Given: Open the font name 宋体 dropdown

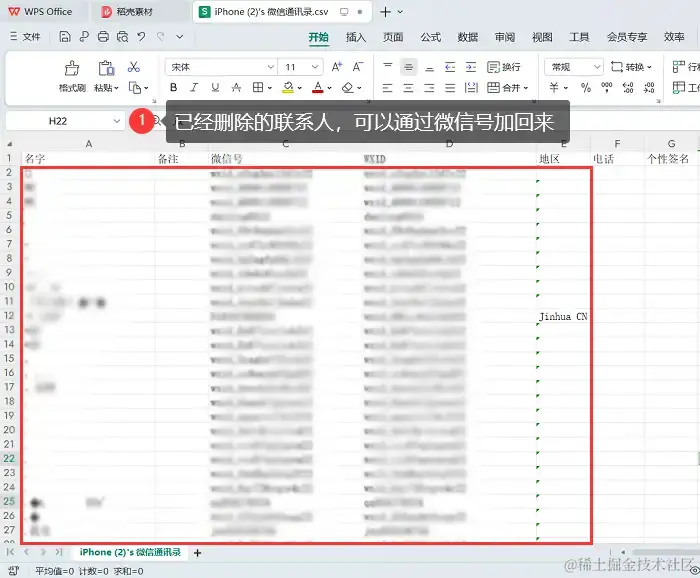Looking at the screenshot, I should [x=271, y=67].
